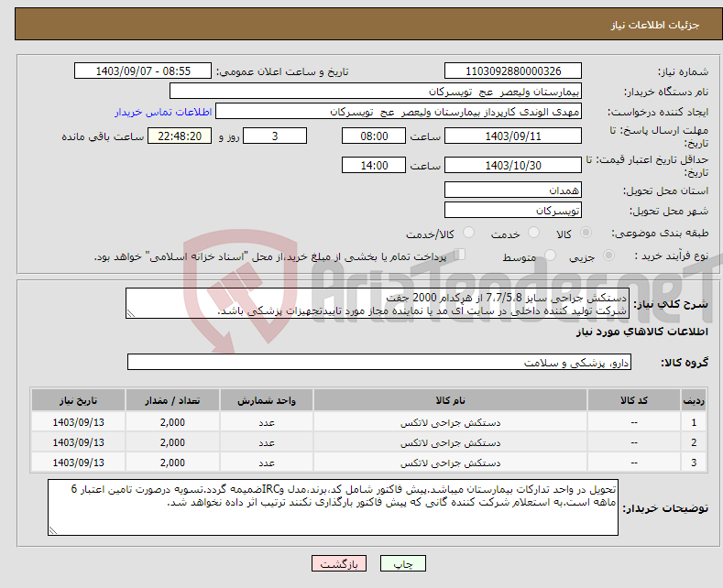Click row 1 unit عدد
Screen dimensions: 723x588
pyautogui.click(x=267, y=422)
